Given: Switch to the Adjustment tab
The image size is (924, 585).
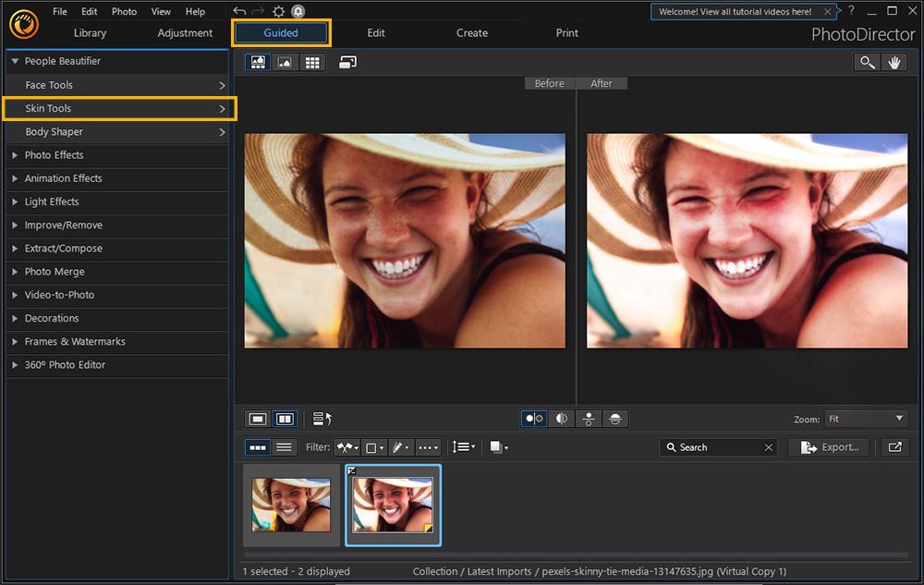Looking at the screenshot, I should (185, 33).
